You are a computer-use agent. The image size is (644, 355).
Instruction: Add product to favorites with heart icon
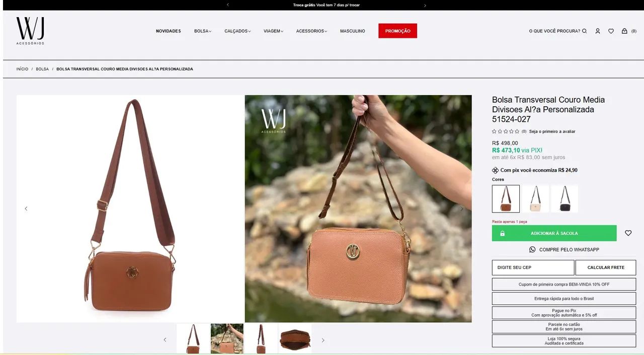click(628, 233)
